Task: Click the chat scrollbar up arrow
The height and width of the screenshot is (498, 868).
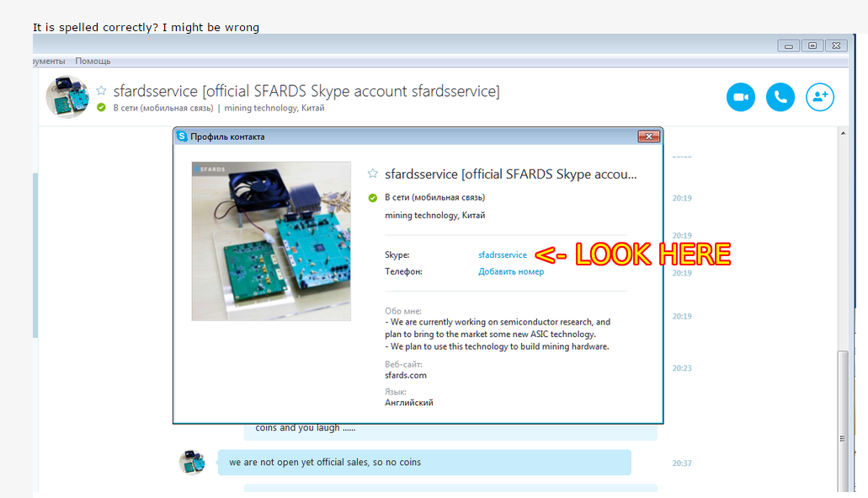Action: 843,133
